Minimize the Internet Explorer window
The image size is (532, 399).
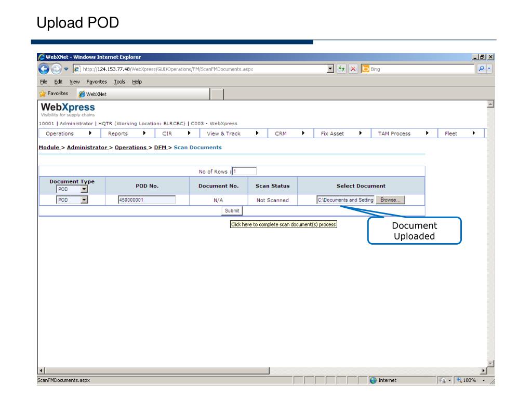point(475,57)
